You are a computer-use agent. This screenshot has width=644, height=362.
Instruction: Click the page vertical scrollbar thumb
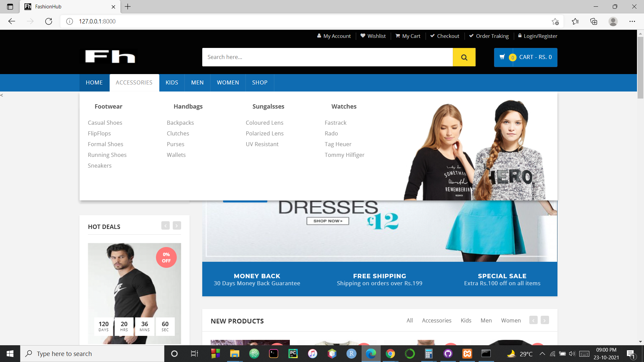640,67
